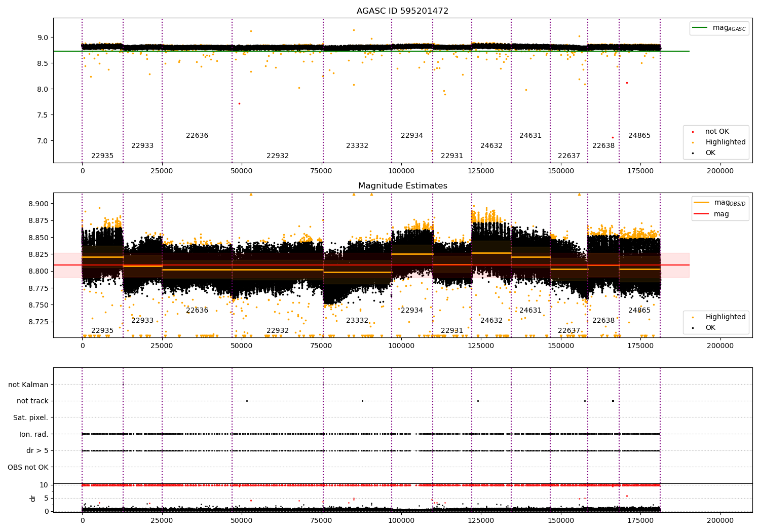Click the "8.775" y-axis tick in middle plot
760x532 pixels.
tap(39, 288)
